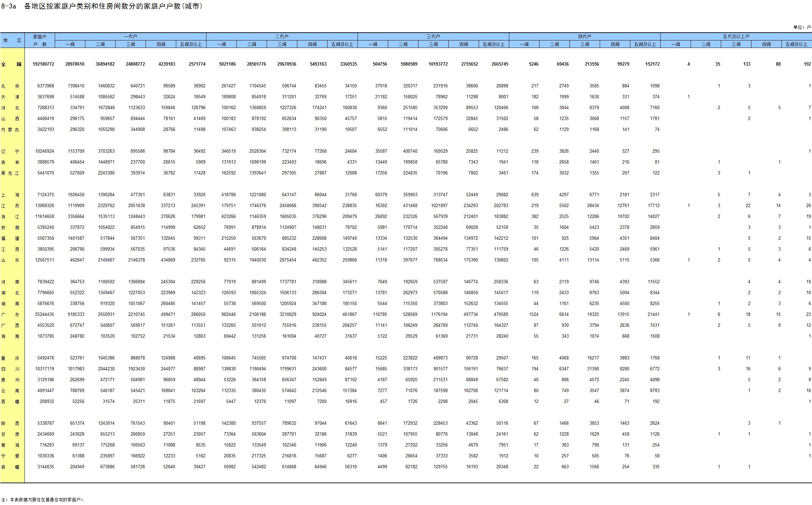The width and height of the screenshot is (812, 505).
Task: Select the 全国 row label
Action: click(12, 64)
